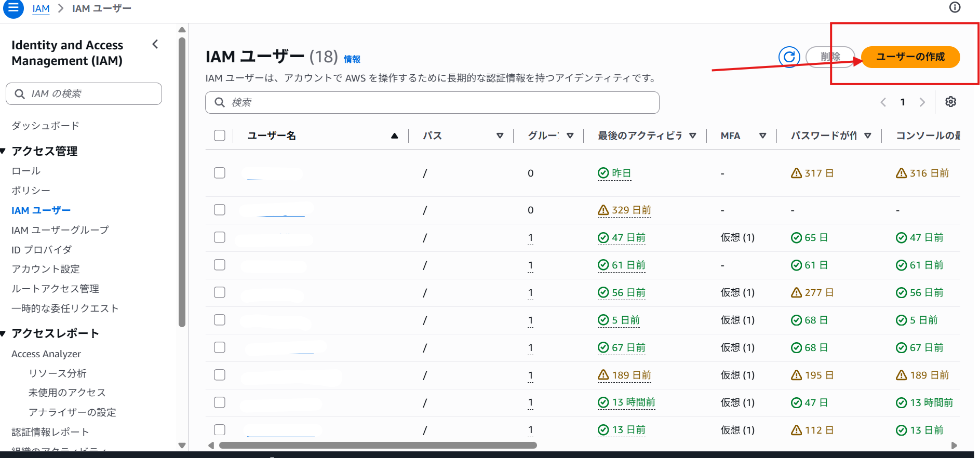
Task: Go to next page of users
Action: pyautogui.click(x=922, y=102)
